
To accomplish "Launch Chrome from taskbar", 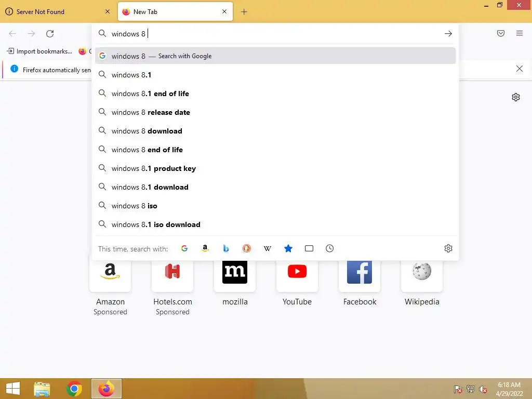I will coord(74,389).
